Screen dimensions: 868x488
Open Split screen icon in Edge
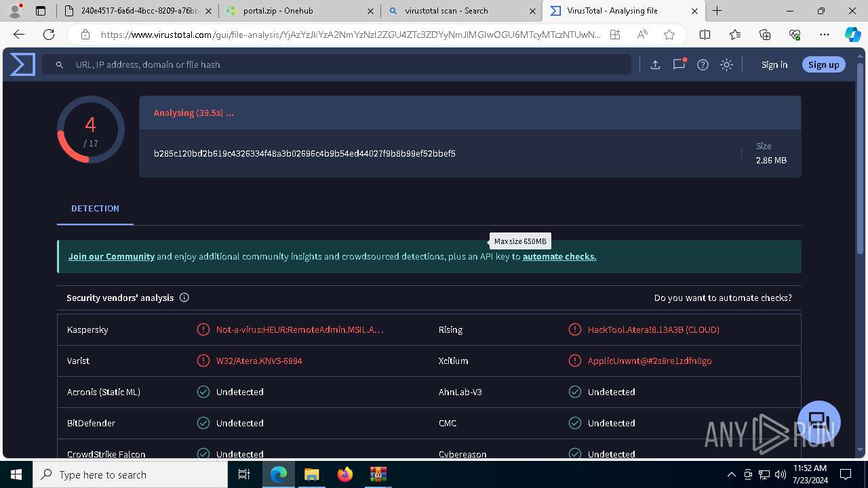pyautogui.click(x=705, y=35)
